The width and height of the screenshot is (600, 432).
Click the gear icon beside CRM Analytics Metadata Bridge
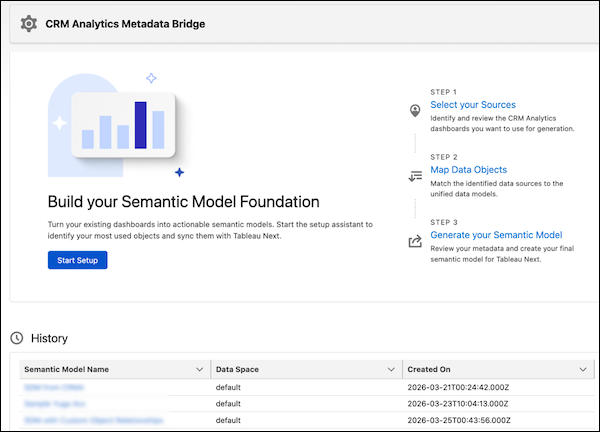tap(29, 24)
